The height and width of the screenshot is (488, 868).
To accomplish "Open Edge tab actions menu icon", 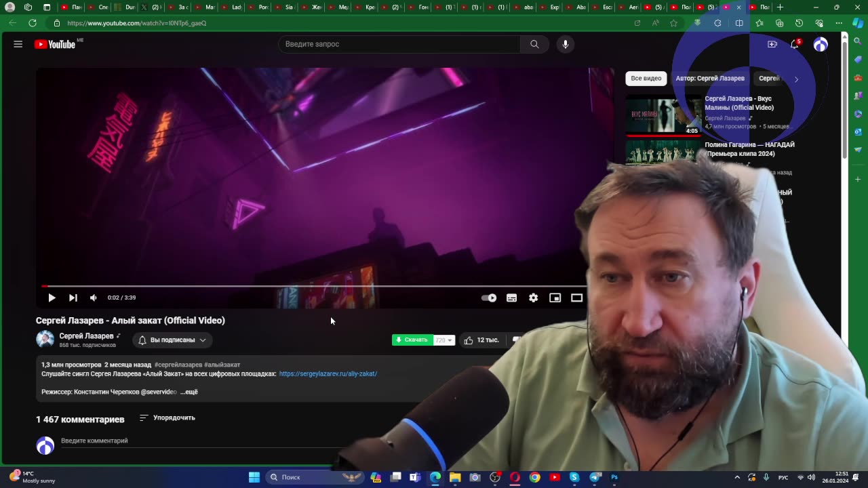I will (47, 7).
